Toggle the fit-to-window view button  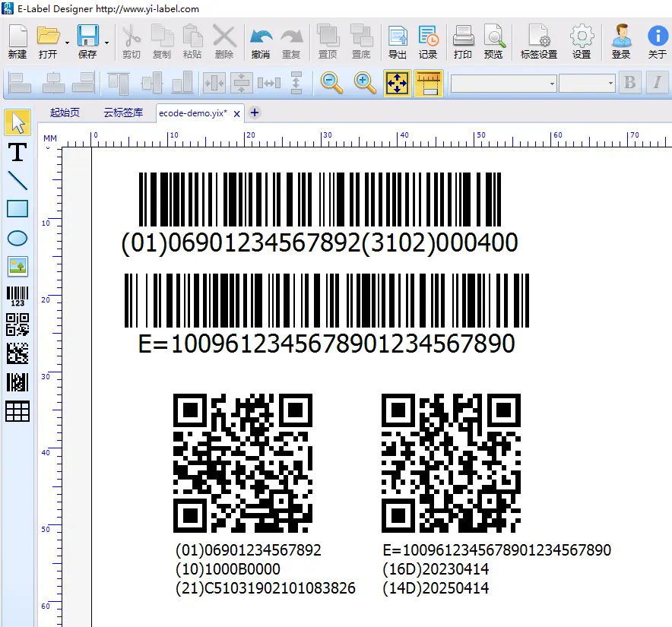click(397, 82)
